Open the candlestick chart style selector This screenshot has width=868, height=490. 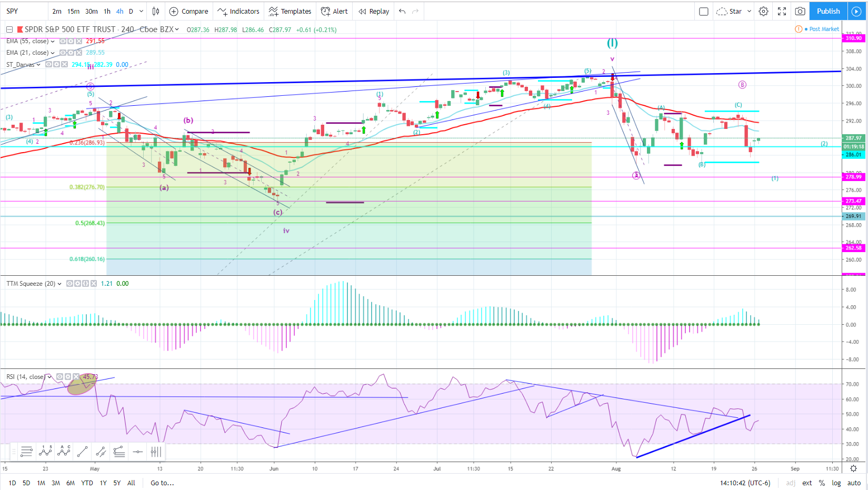pyautogui.click(x=156, y=11)
